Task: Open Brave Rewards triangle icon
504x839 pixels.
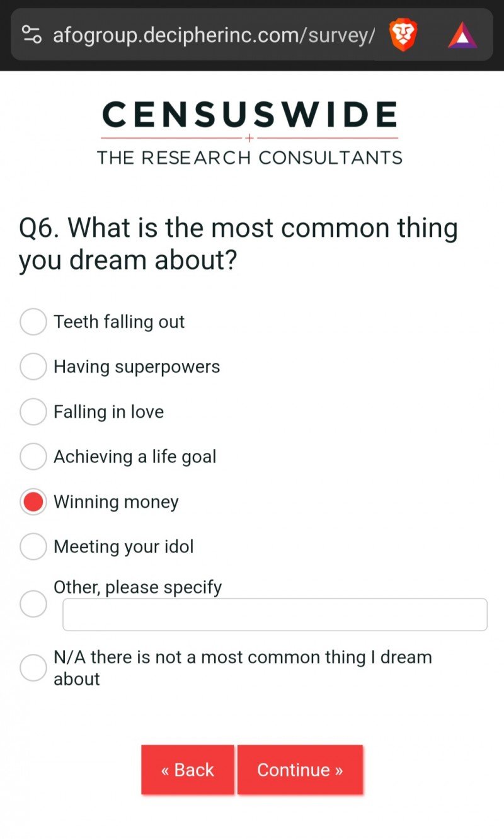Action: [x=462, y=35]
